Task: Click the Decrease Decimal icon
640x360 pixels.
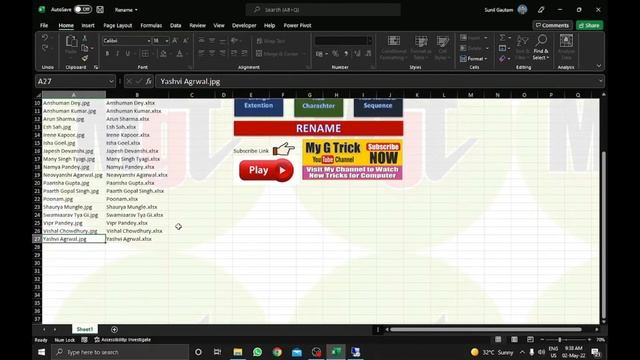Action: 368,53
